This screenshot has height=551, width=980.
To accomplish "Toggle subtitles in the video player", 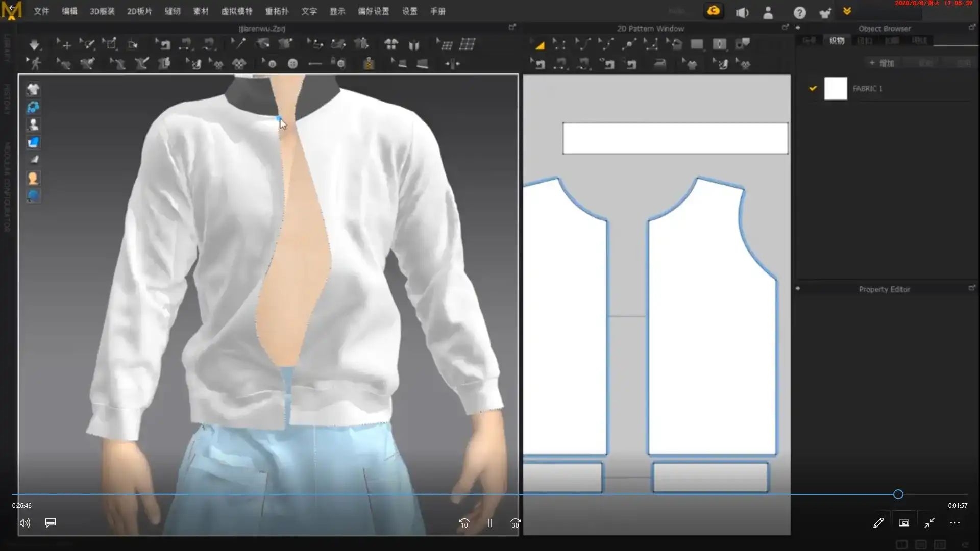I will coord(50,523).
